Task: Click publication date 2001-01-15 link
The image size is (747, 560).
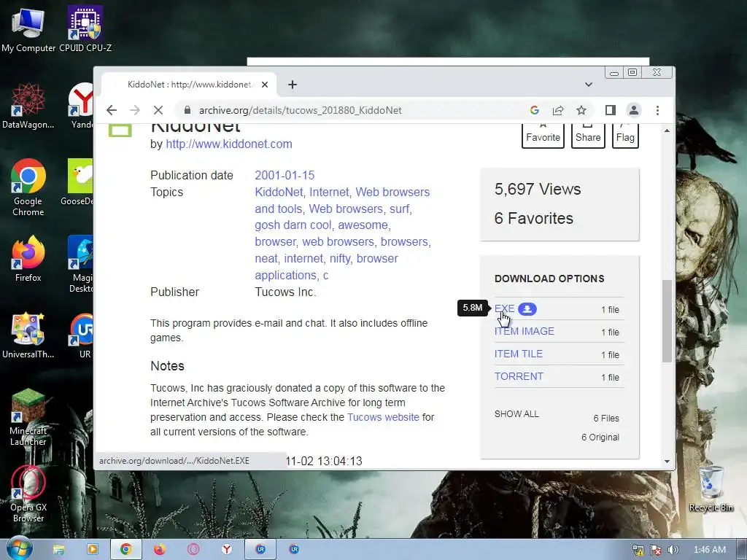Action: (x=285, y=175)
